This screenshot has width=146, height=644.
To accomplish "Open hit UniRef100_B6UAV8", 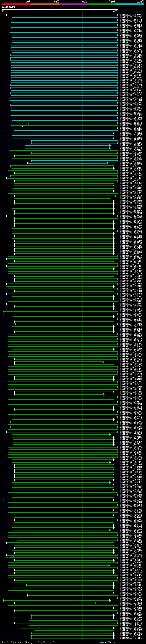I will [x=131, y=20].
